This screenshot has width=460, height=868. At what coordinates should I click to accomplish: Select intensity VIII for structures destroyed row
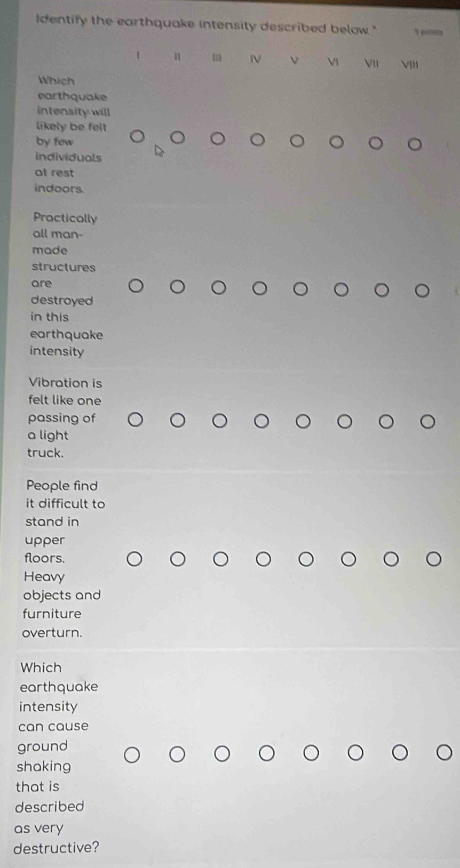(x=422, y=291)
